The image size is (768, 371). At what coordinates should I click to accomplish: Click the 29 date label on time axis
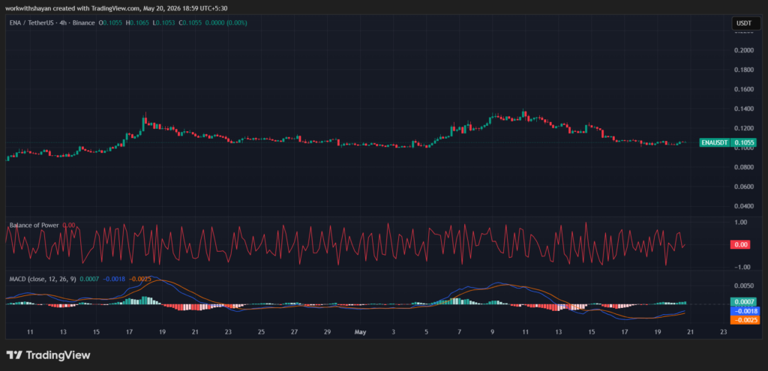point(327,332)
